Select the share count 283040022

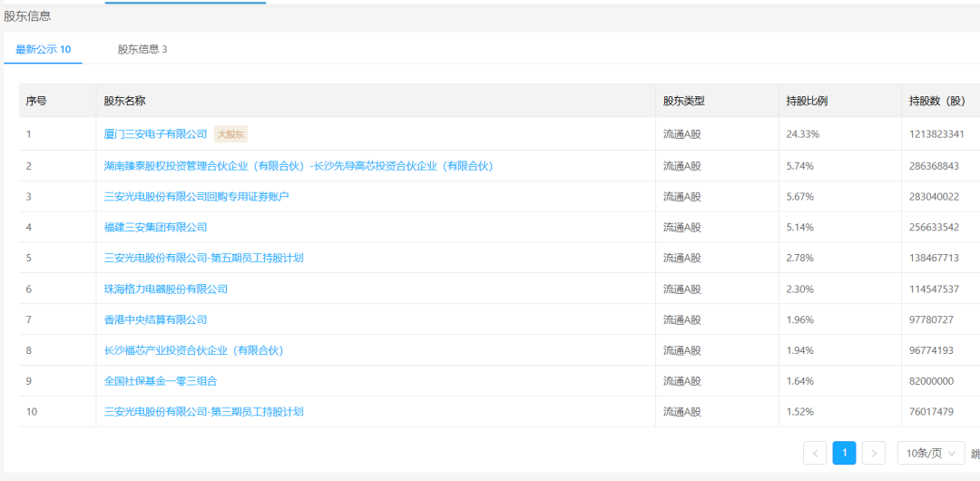point(934,196)
